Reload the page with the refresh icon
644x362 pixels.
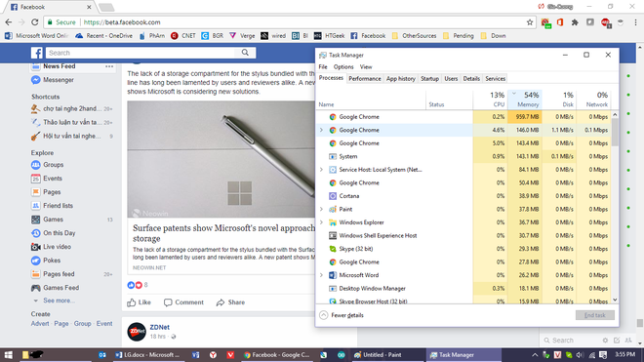point(35,22)
